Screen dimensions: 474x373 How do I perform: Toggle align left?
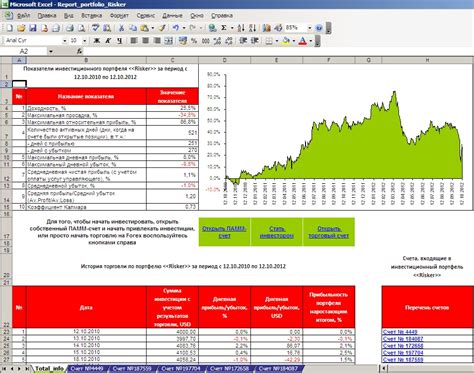pos(134,41)
